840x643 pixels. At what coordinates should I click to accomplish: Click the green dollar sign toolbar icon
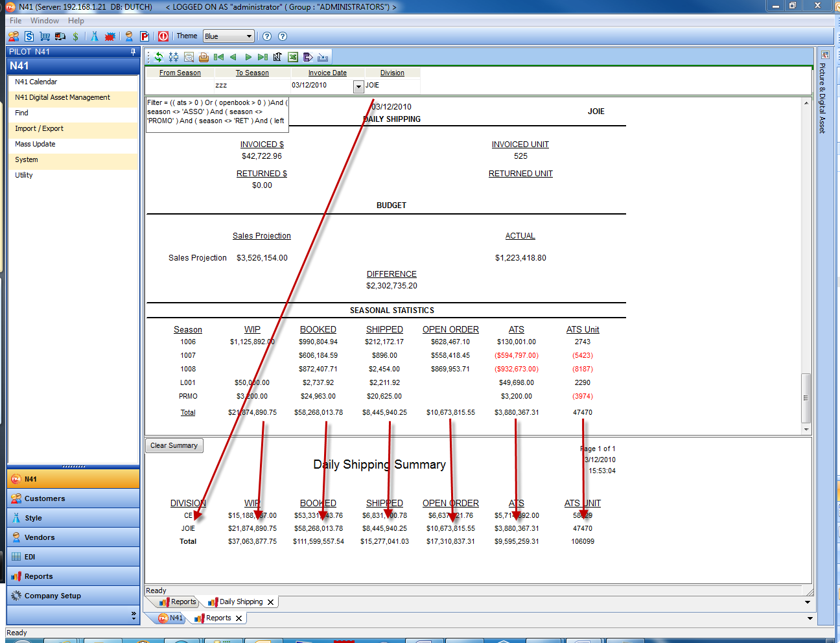76,36
